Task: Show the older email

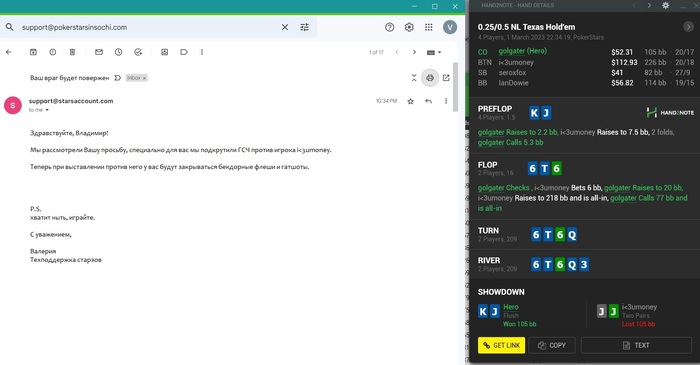Action: (x=414, y=52)
